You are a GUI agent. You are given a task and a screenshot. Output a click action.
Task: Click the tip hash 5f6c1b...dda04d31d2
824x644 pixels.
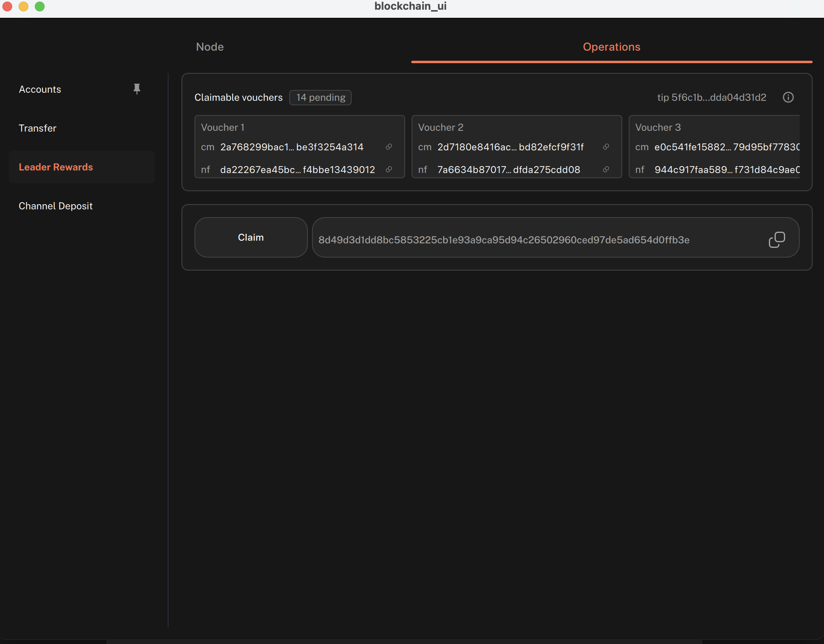tap(712, 98)
